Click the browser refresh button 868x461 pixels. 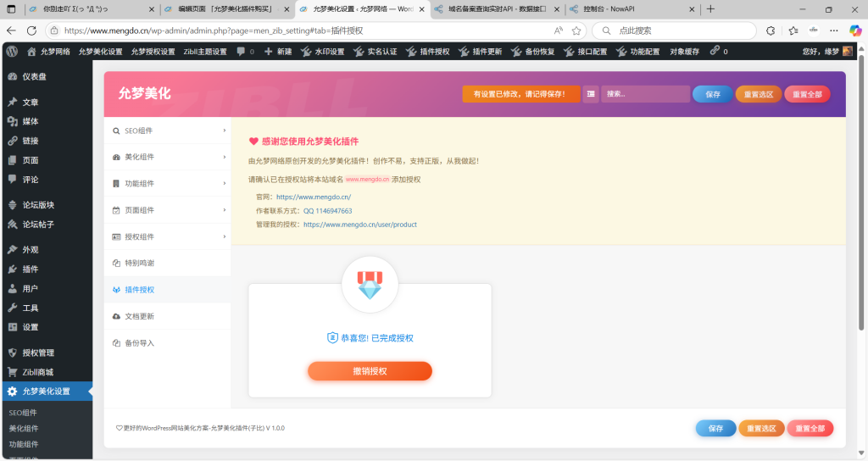coord(31,31)
